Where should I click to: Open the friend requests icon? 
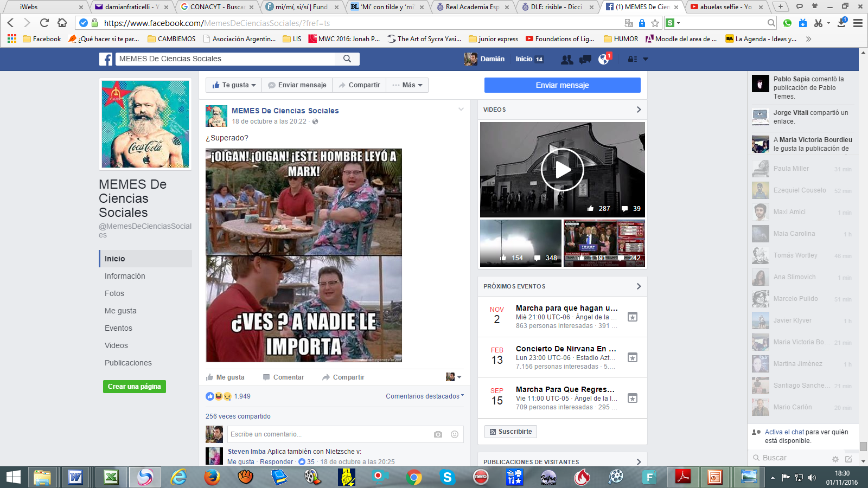567,59
